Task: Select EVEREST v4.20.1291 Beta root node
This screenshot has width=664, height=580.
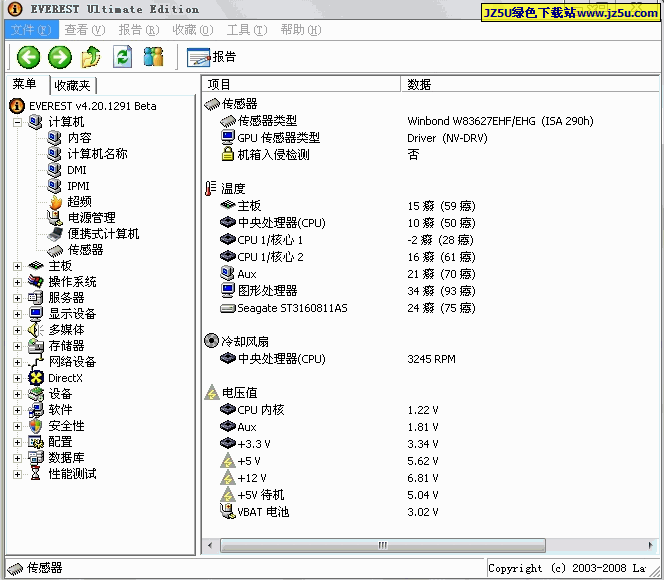Action: click(92, 106)
